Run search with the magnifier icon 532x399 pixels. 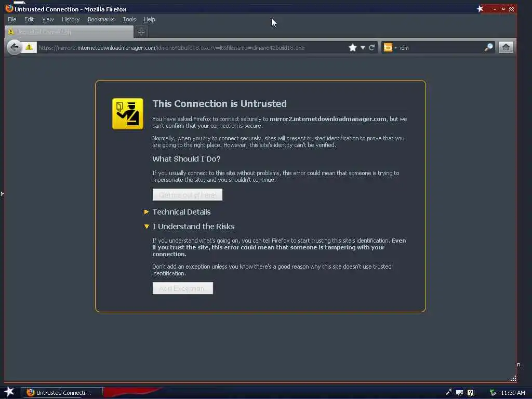tap(488, 47)
